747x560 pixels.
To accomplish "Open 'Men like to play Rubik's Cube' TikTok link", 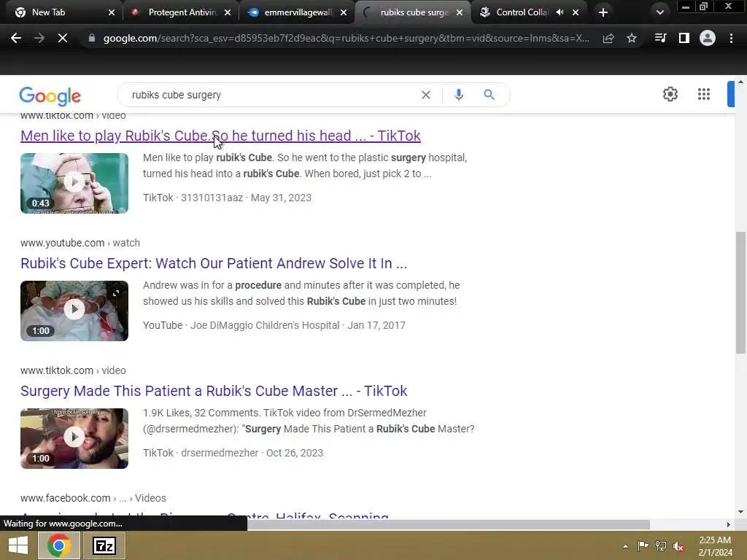I will [x=220, y=136].
